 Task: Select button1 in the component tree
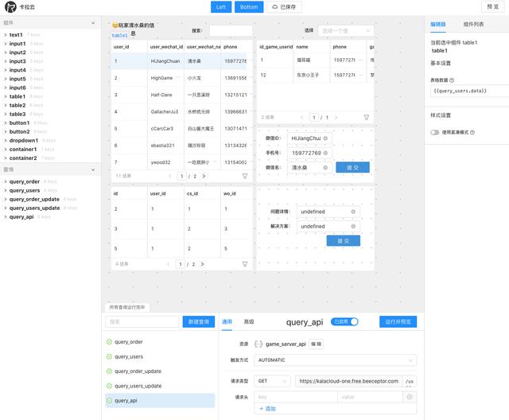tap(19, 123)
